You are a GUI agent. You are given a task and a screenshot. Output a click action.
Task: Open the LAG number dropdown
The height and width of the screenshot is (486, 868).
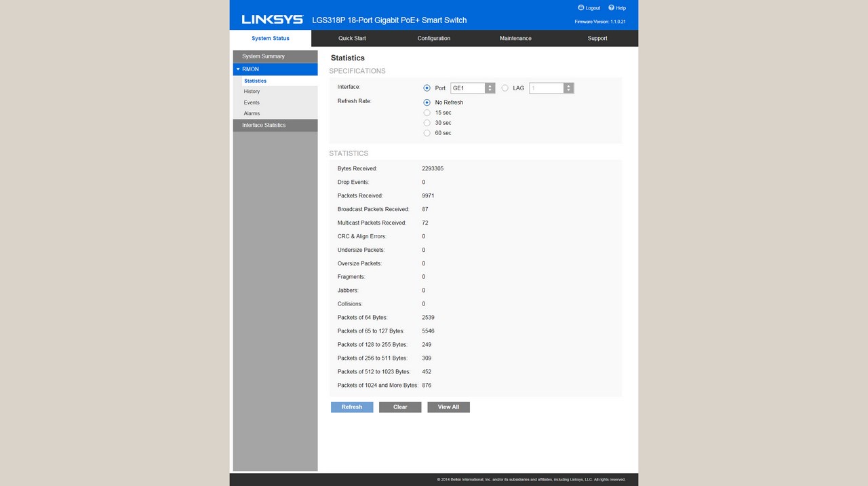pos(551,88)
